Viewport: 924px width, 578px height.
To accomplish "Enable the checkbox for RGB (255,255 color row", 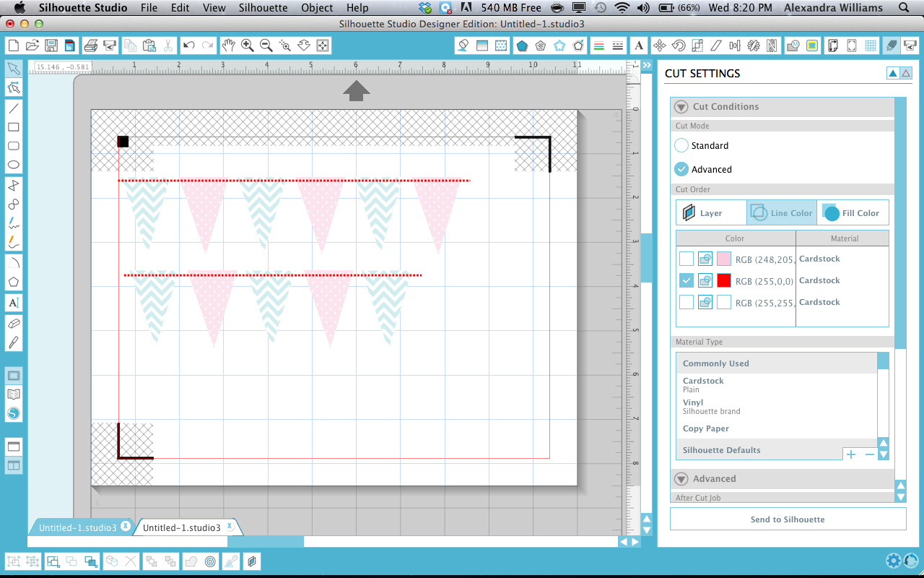I will [687, 302].
